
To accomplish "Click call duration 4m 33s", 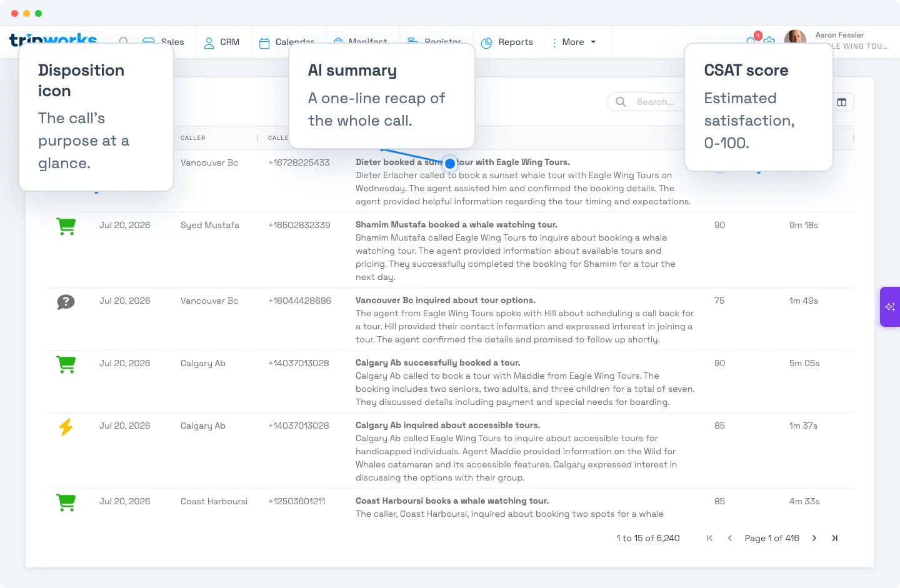I will pos(804,501).
